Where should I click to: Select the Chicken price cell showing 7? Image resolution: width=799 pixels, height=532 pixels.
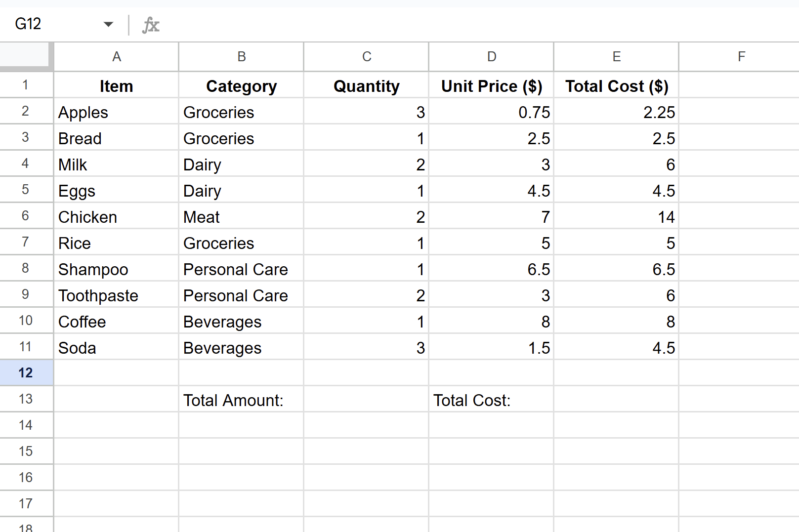tap(491, 216)
